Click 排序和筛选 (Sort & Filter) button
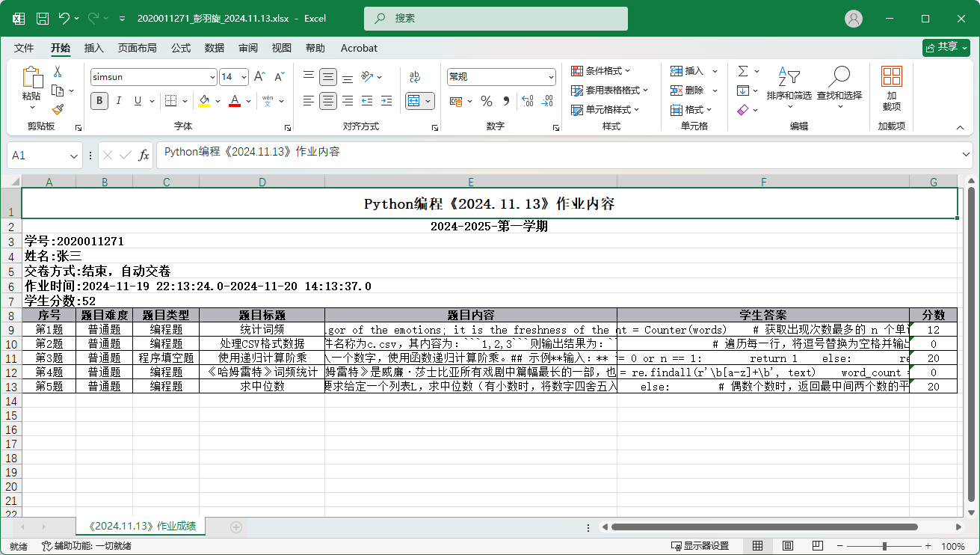This screenshot has width=980, height=555. point(789,89)
